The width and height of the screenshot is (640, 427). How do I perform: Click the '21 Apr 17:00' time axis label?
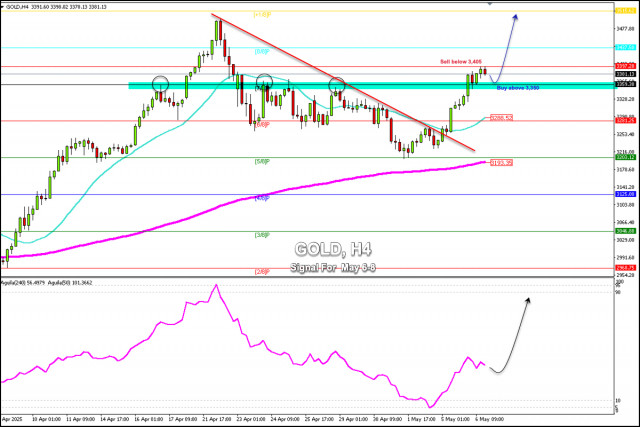tap(217, 419)
